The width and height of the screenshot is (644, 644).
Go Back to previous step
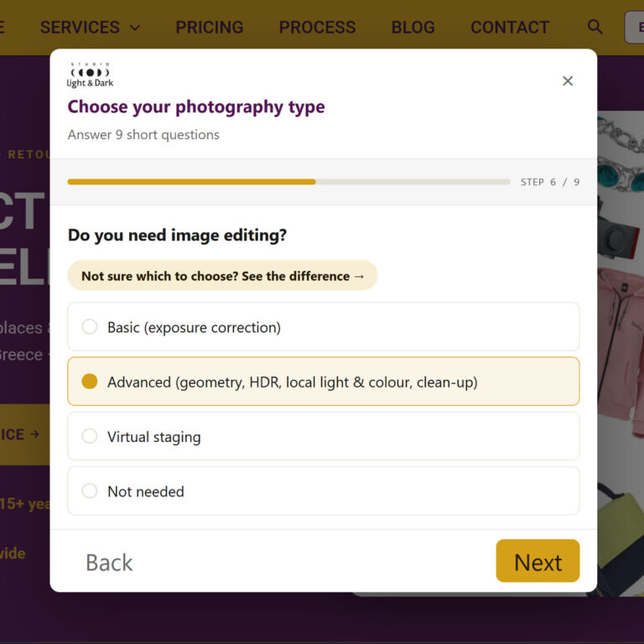(x=109, y=563)
